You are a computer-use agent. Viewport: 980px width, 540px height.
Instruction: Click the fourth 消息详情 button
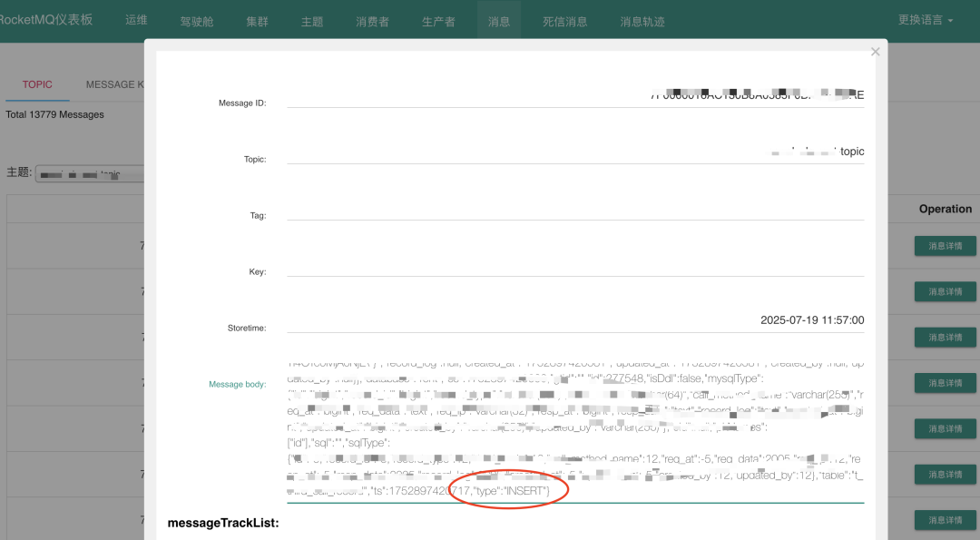point(945,382)
